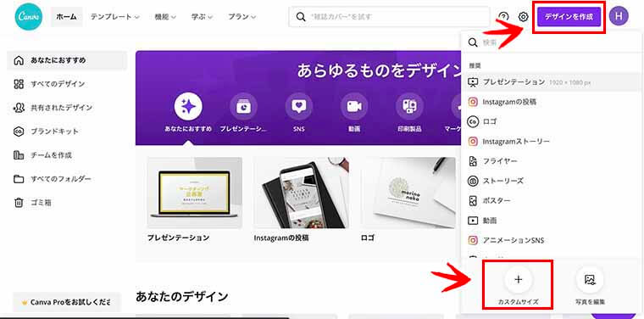Image resolution: width=644 pixels, height=319 pixels.
Task: Open the Instagramの投稿 phone thumbnail
Action: [302, 193]
